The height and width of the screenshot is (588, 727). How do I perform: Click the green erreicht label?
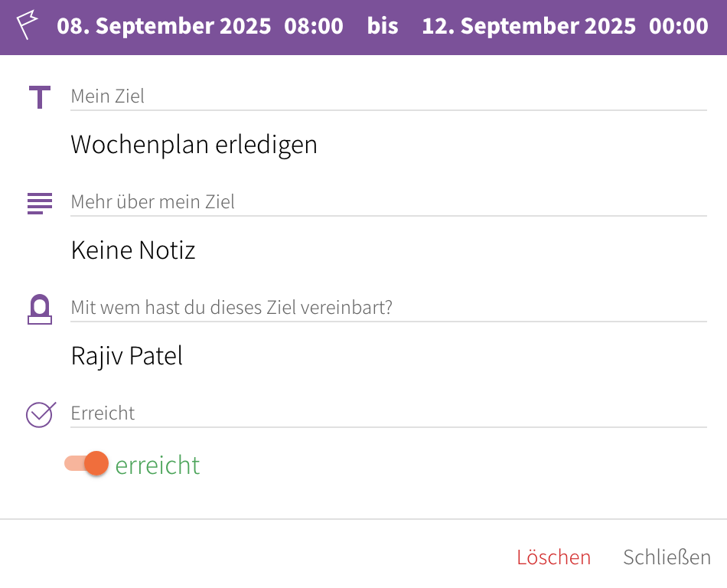tap(158, 465)
